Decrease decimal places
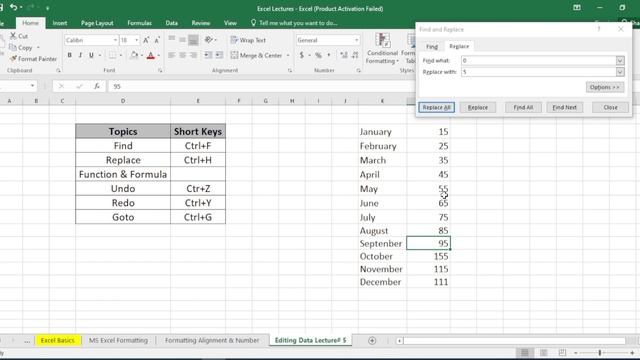The width and height of the screenshot is (640, 360). [x=355, y=55]
